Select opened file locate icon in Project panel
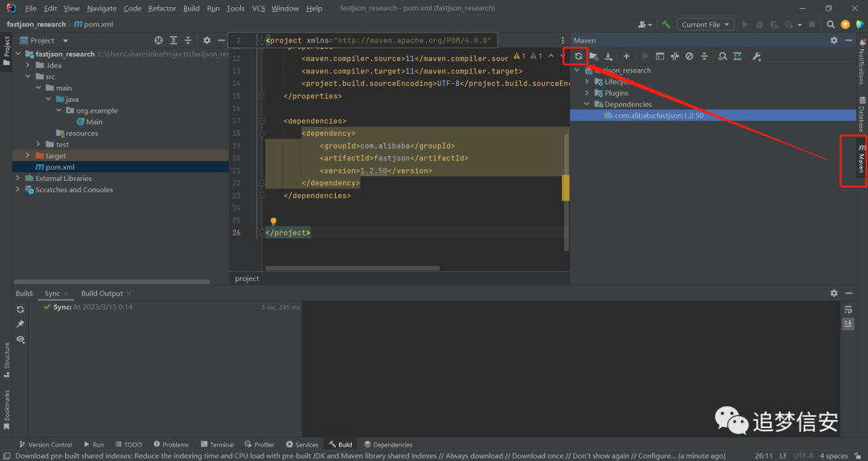The image size is (868, 461). pyautogui.click(x=158, y=40)
